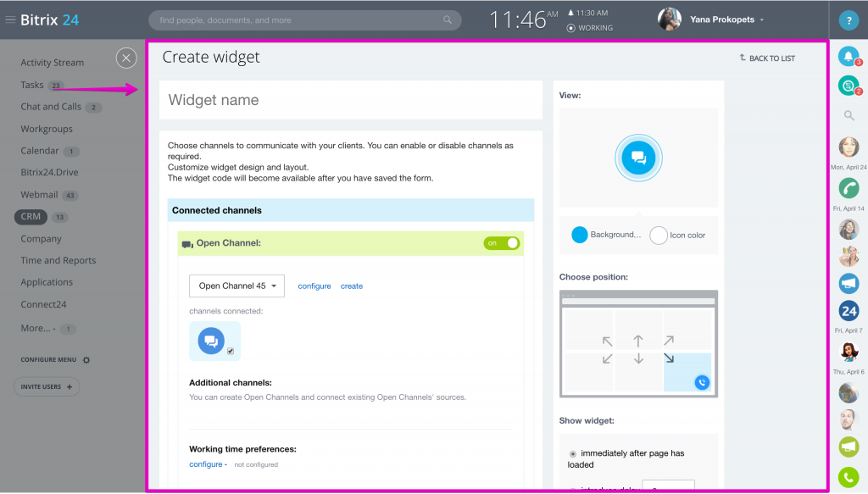The height and width of the screenshot is (494, 868).
Task: Open the help question mark icon
Action: pos(849,20)
